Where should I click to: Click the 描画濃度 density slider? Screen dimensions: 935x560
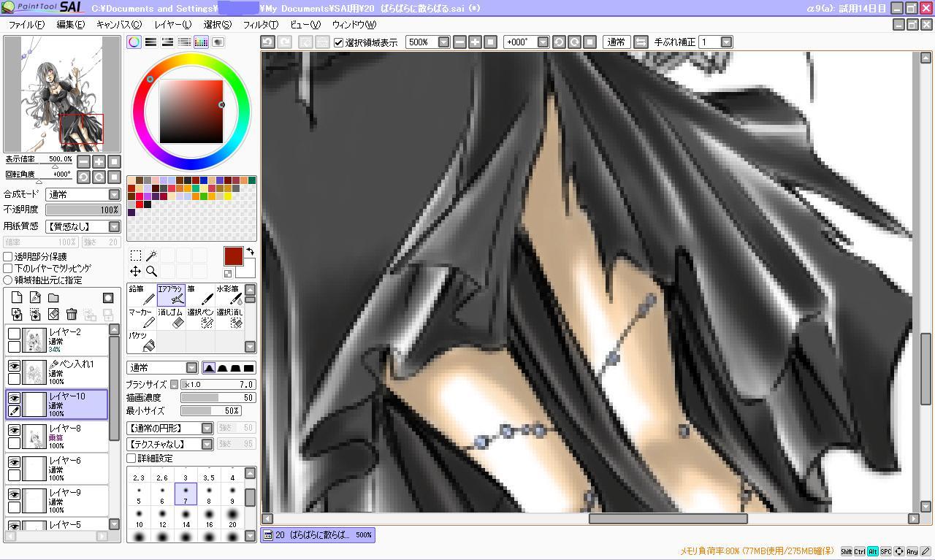[218, 398]
